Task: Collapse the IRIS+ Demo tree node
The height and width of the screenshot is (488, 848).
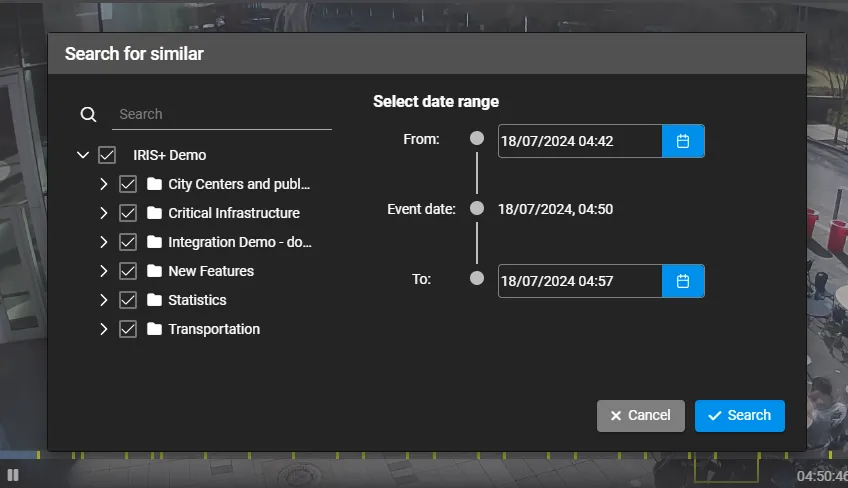Action: 83,155
